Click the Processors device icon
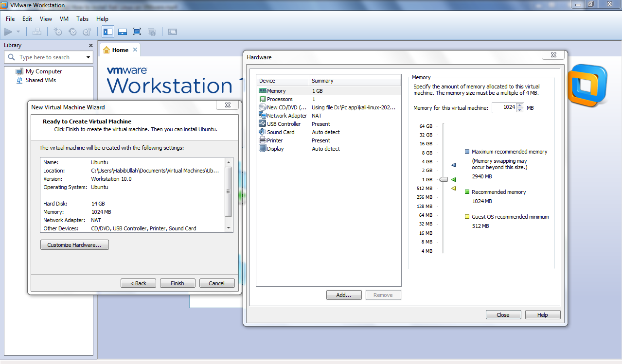The image size is (622, 364). click(x=263, y=99)
